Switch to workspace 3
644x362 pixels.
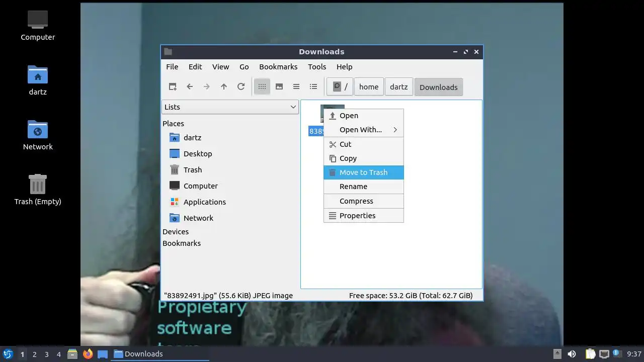click(x=46, y=354)
